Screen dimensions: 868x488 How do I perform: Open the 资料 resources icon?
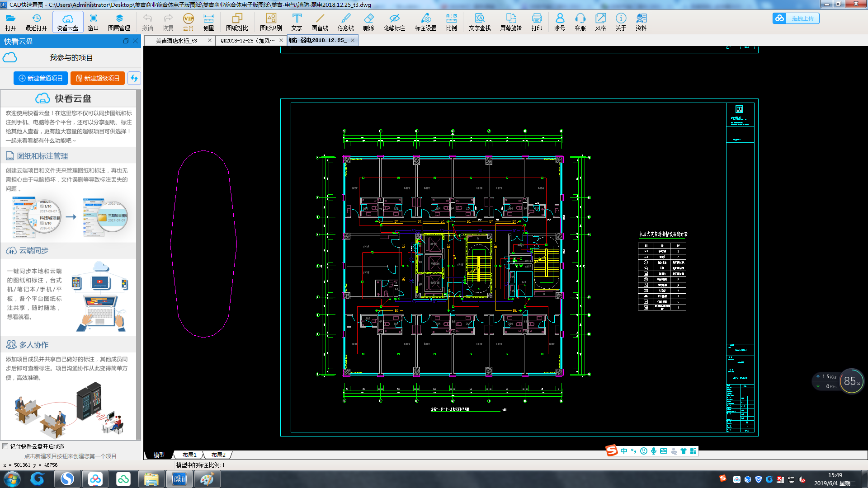coord(641,22)
